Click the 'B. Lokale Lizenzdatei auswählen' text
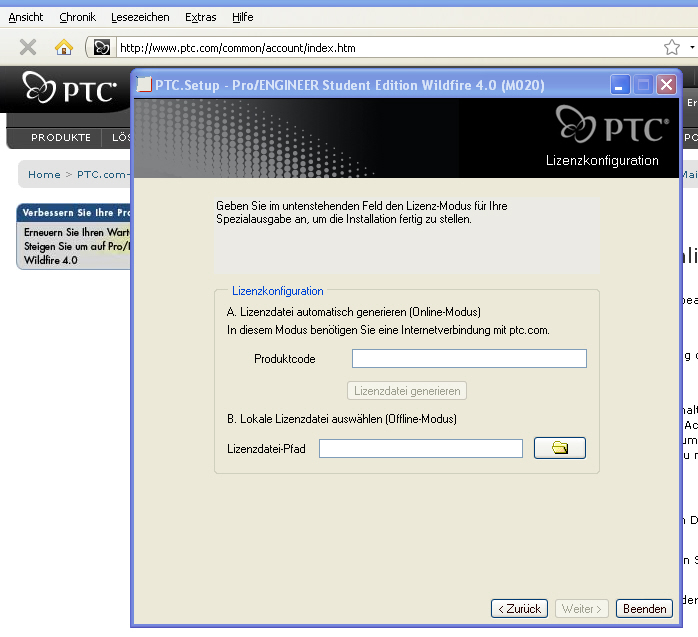Viewport: 698px width, 637px height. pos(341,419)
